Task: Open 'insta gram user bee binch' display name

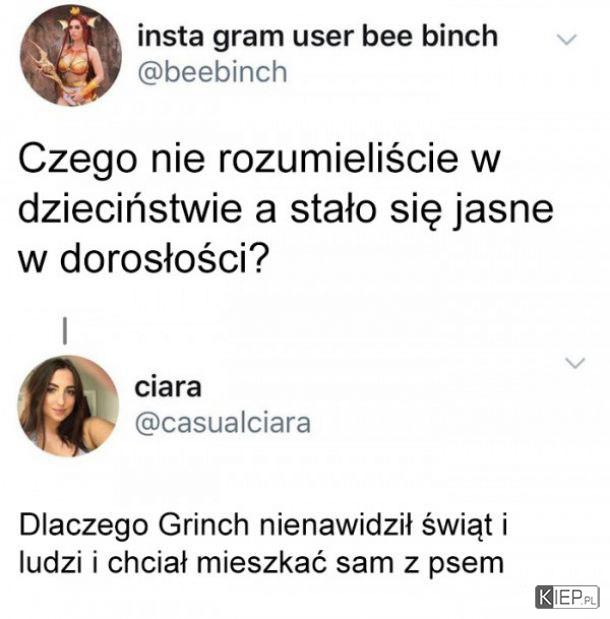Action: click(317, 37)
